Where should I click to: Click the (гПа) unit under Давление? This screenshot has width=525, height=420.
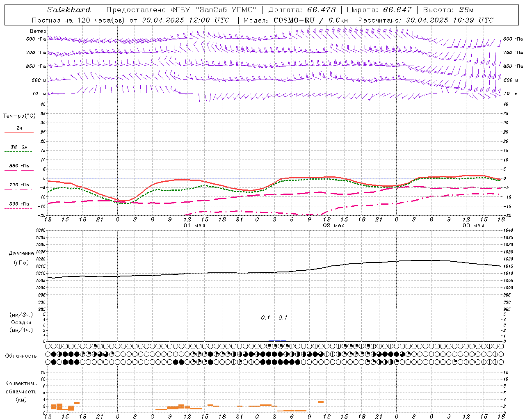pos(21,263)
